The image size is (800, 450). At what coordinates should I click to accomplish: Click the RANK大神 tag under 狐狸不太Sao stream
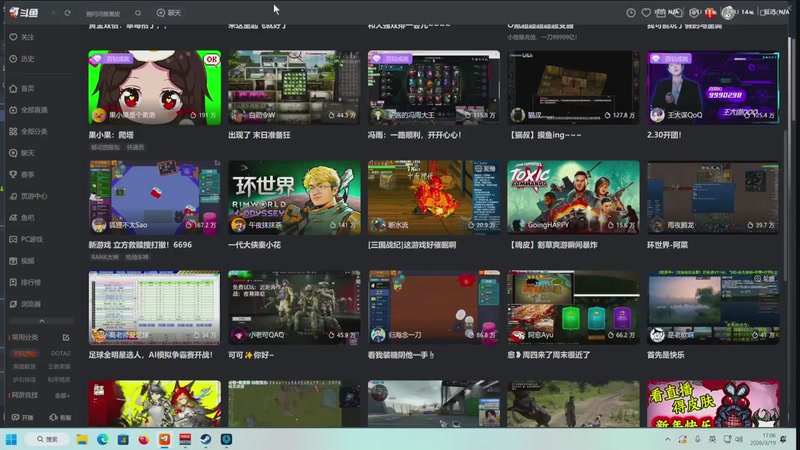pyautogui.click(x=105, y=257)
